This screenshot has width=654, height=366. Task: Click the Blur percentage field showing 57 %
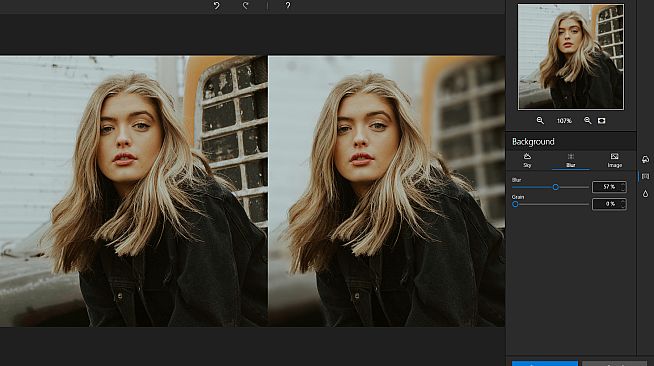tap(609, 187)
